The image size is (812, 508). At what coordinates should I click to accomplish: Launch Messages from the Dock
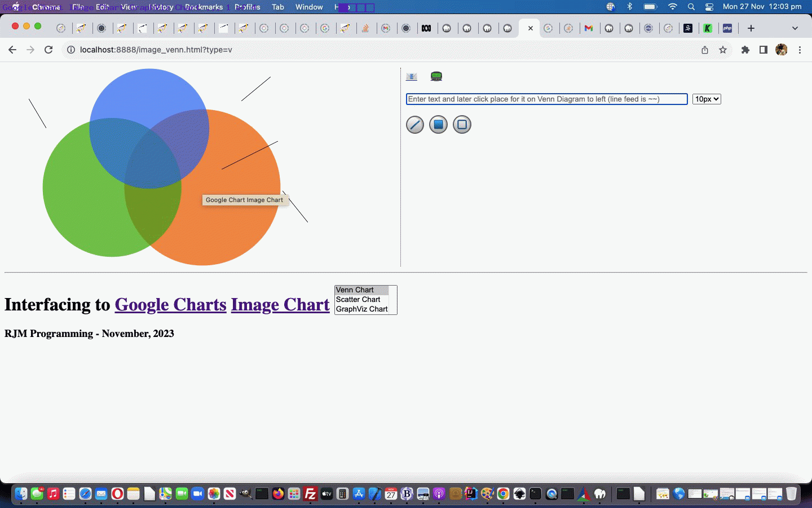tap(37, 494)
